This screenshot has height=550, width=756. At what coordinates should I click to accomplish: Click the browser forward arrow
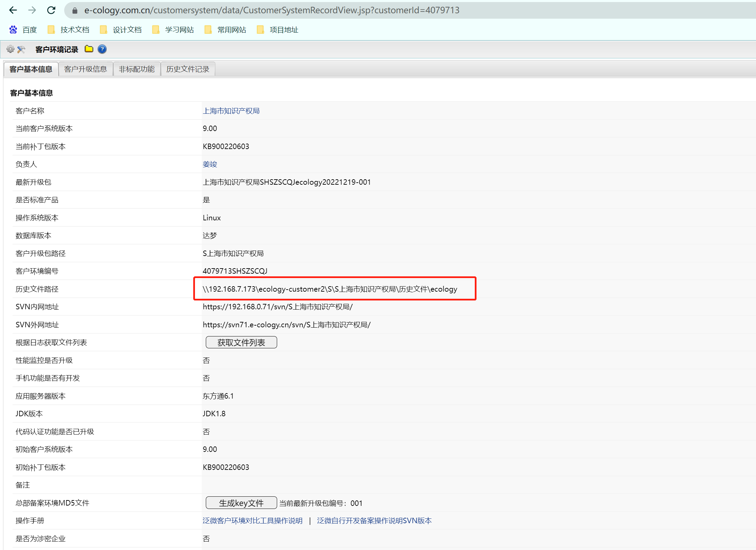coord(32,10)
